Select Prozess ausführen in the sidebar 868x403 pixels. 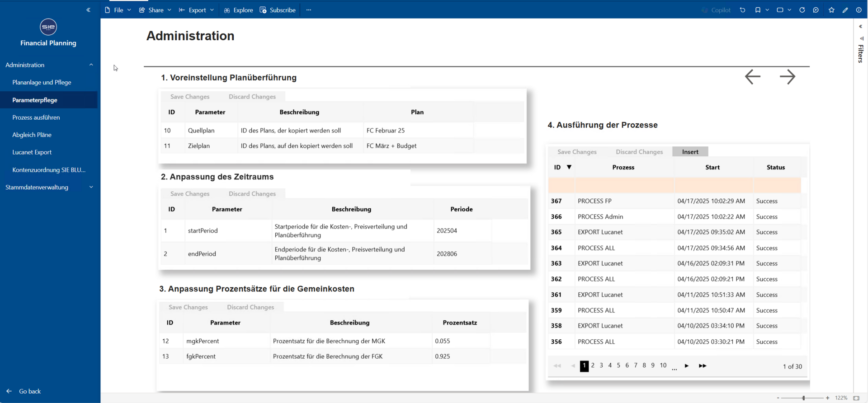(x=36, y=117)
